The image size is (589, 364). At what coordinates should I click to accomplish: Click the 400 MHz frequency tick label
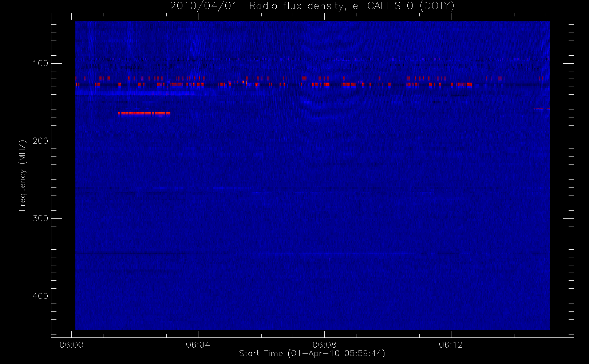[40, 296]
